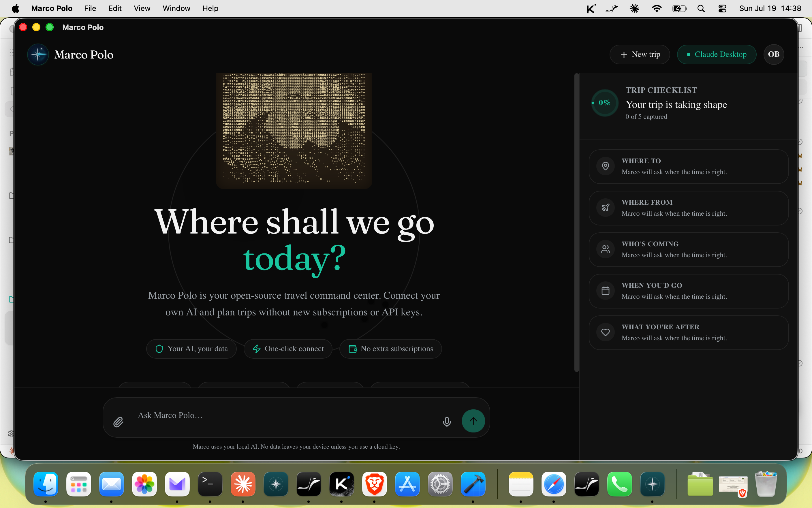Open Xcode from the Dock

point(473,484)
